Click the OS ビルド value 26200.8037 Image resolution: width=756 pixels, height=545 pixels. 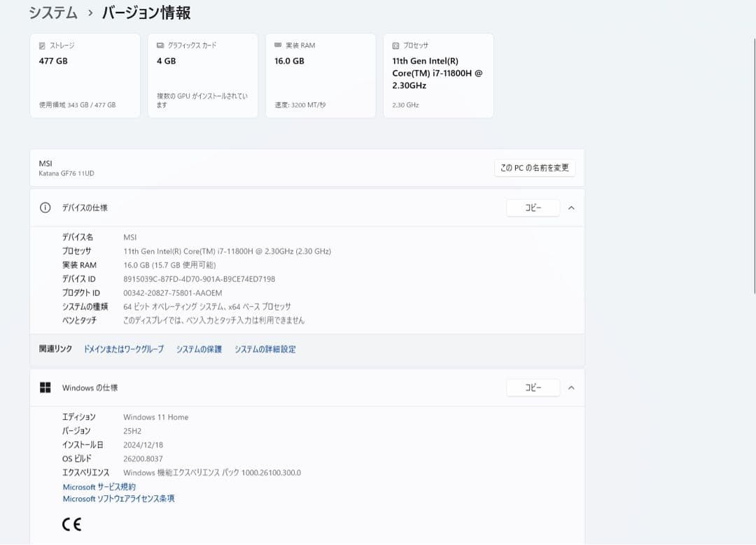pos(143,459)
